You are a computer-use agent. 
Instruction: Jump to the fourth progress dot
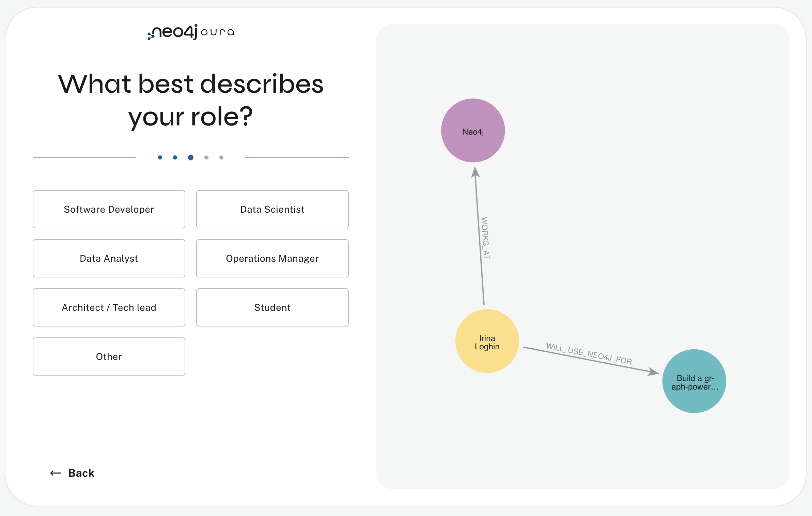[206, 157]
